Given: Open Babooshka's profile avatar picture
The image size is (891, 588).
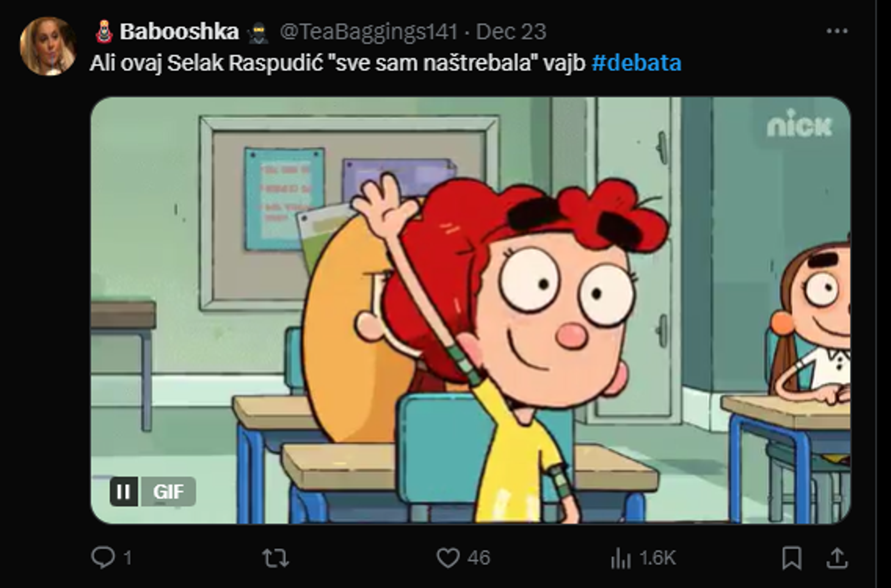Looking at the screenshot, I should [48, 46].
